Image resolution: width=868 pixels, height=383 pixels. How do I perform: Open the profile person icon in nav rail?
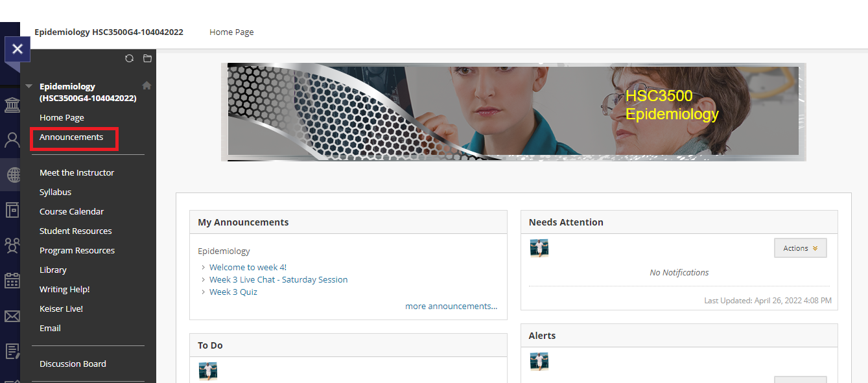click(x=12, y=140)
